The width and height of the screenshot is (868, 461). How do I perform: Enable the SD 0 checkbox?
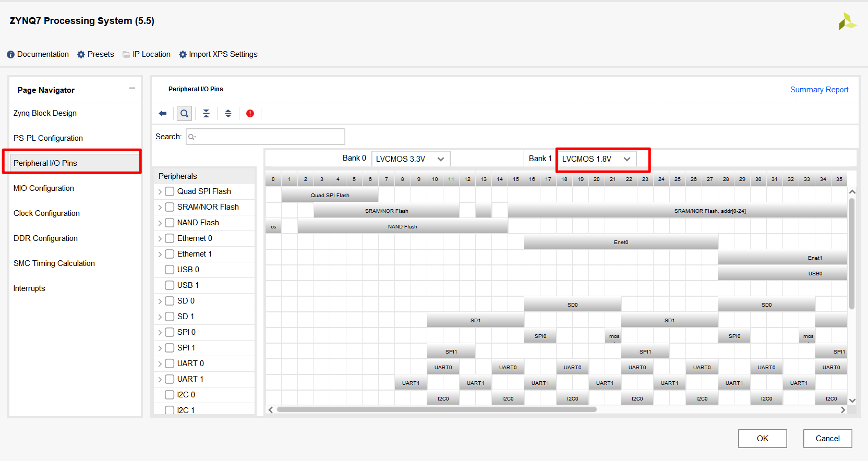click(170, 301)
